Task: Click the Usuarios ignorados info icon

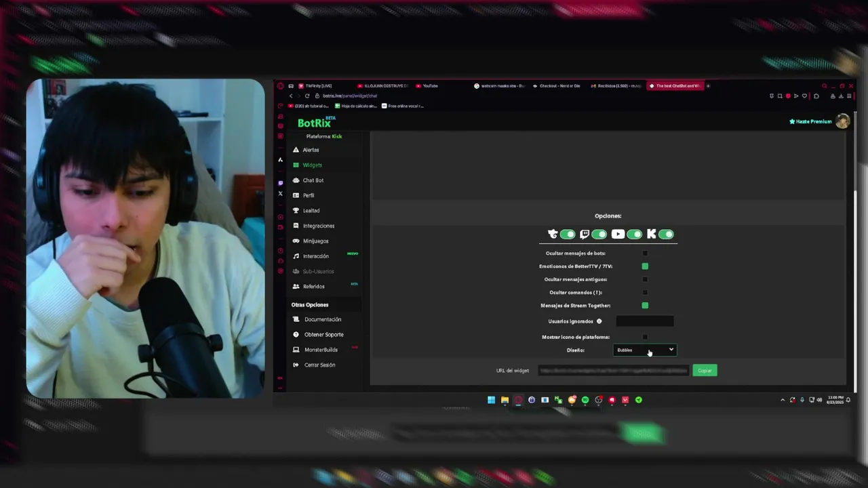Action: point(599,321)
